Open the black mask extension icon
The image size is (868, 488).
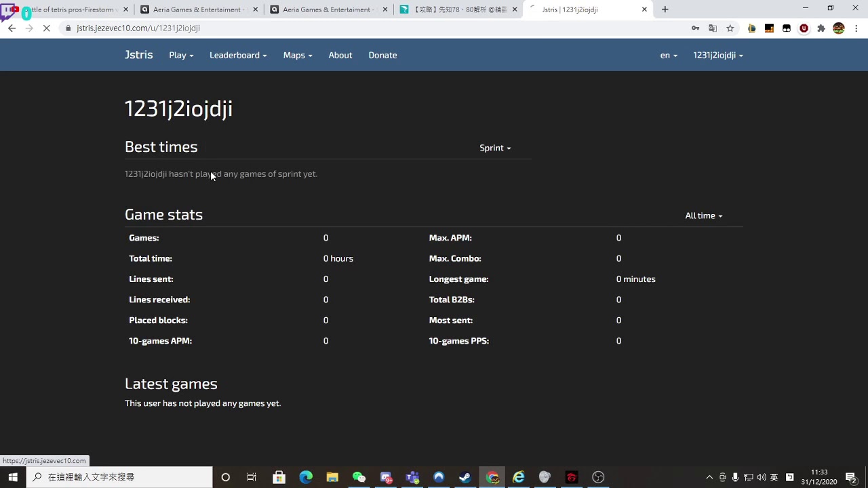(787, 28)
